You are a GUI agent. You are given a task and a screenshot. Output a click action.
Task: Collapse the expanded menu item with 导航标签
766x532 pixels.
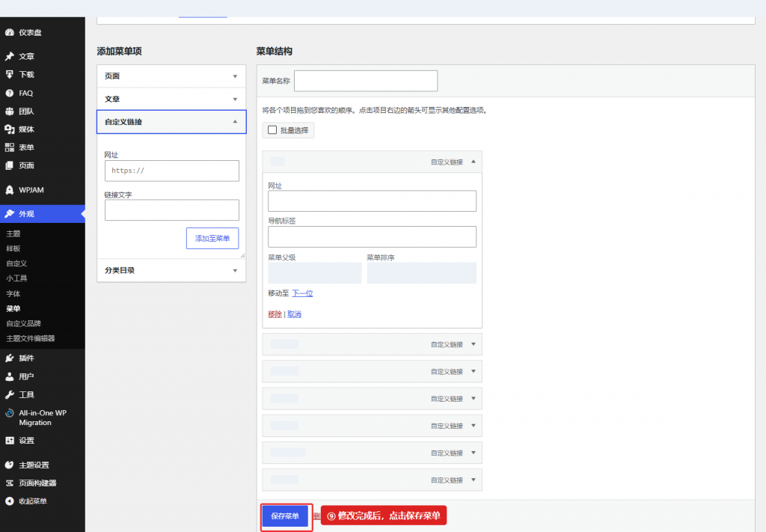tap(473, 162)
